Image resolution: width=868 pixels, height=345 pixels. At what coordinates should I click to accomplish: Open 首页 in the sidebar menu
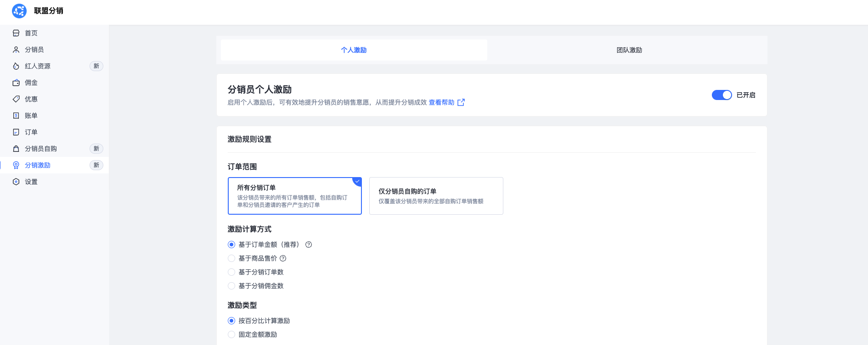55,33
